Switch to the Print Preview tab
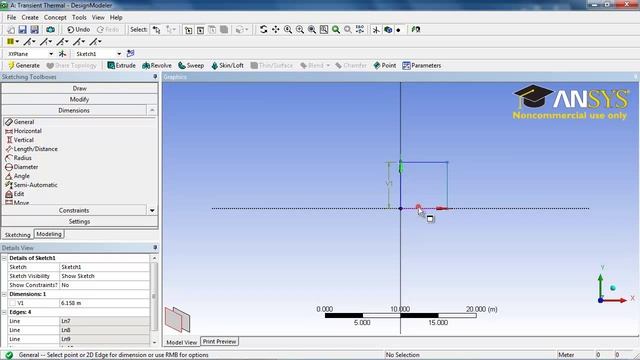The width and height of the screenshot is (640, 360). (x=220, y=341)
